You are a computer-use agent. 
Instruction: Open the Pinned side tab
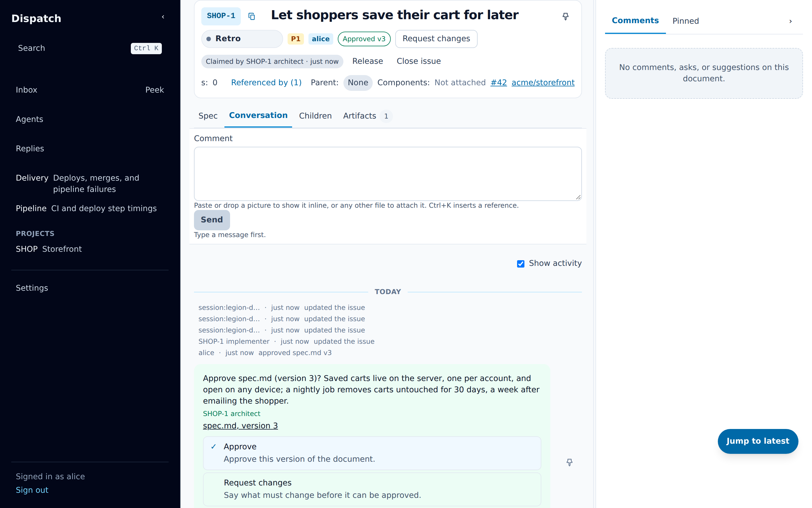click(685, 21)
